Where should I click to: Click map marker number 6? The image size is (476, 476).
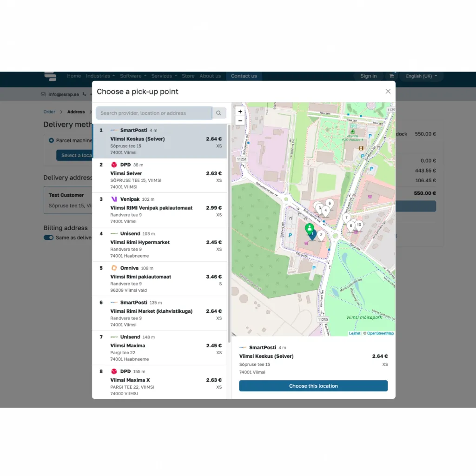[x=330, y=204]
